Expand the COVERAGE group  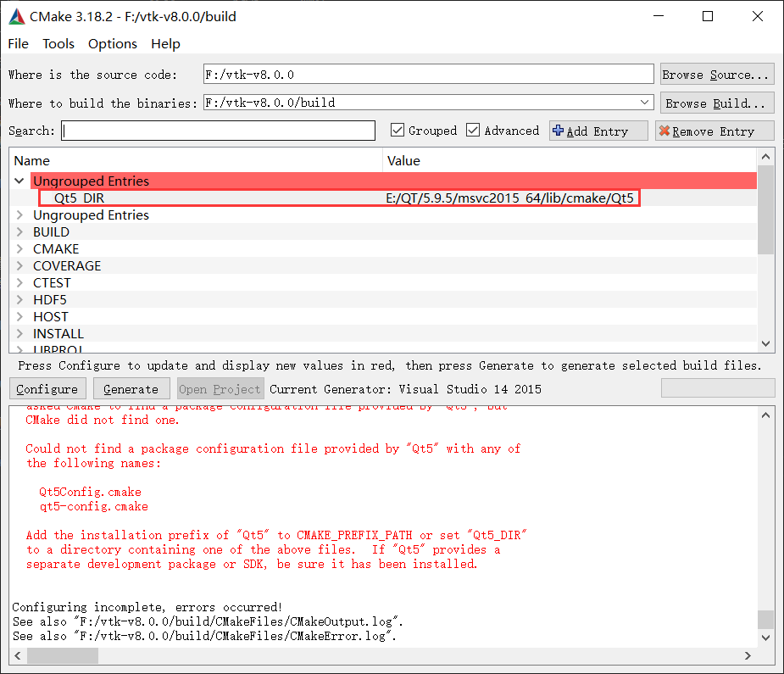click(19, 265)
